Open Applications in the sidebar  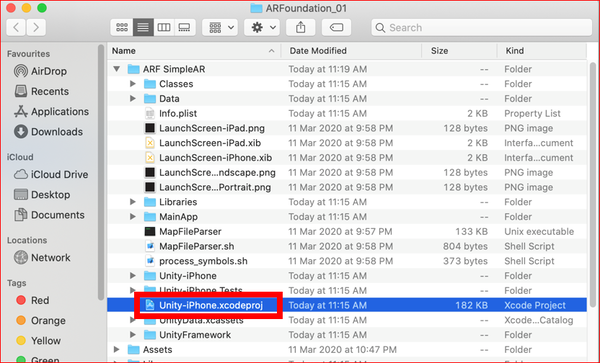coord(51,112)
